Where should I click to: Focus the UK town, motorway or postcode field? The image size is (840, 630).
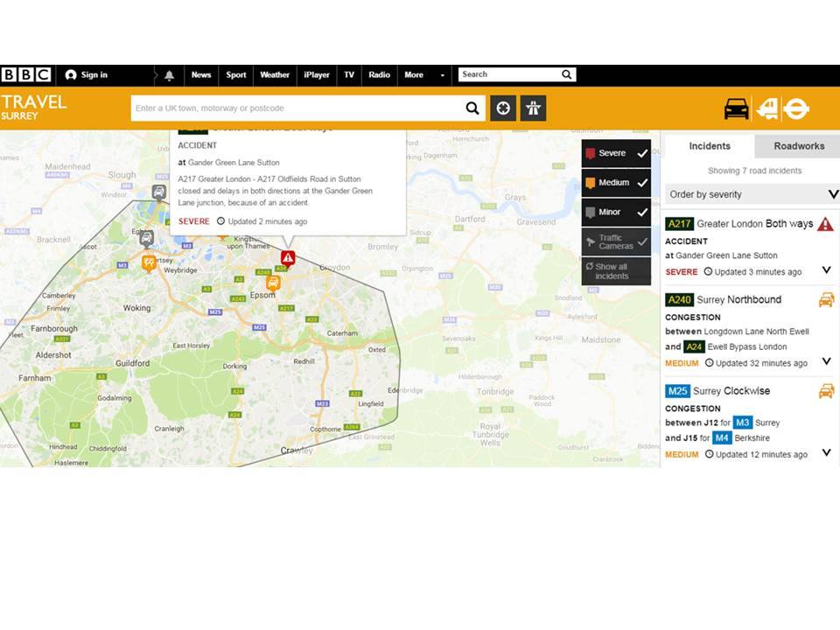coord(297,108)
